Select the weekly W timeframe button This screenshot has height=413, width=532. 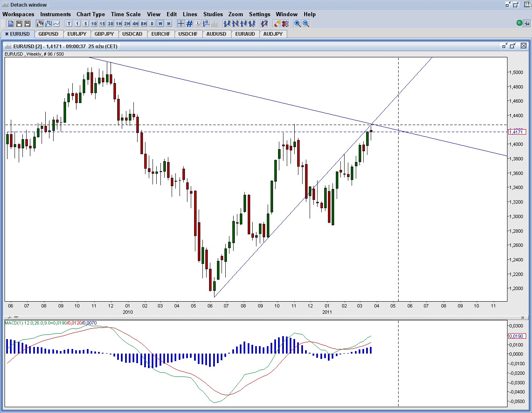(x=160, y=24)
